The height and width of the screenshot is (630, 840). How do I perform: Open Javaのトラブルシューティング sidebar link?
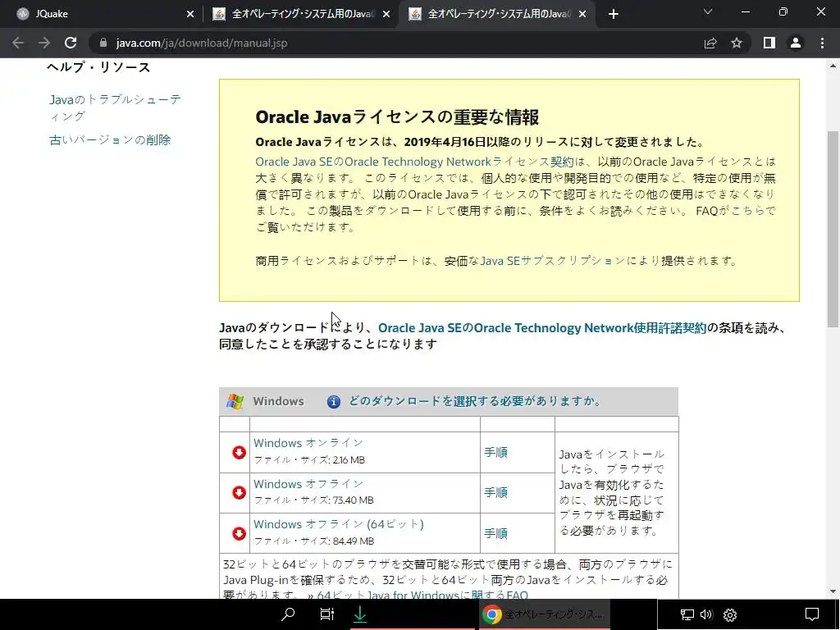click(115, 107)
